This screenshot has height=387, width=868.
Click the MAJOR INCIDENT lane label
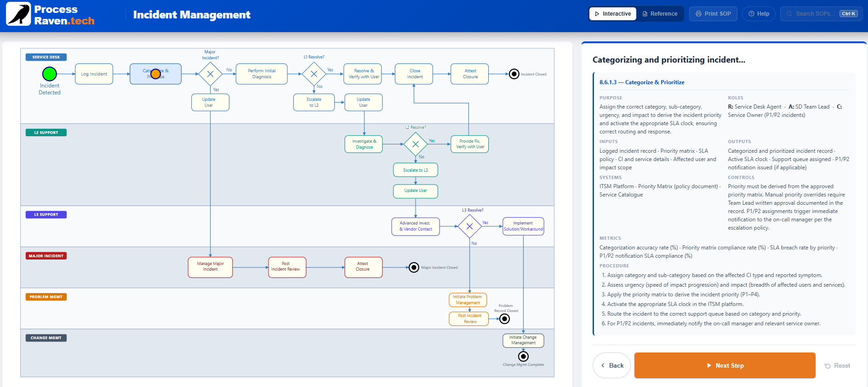point(46,256)
